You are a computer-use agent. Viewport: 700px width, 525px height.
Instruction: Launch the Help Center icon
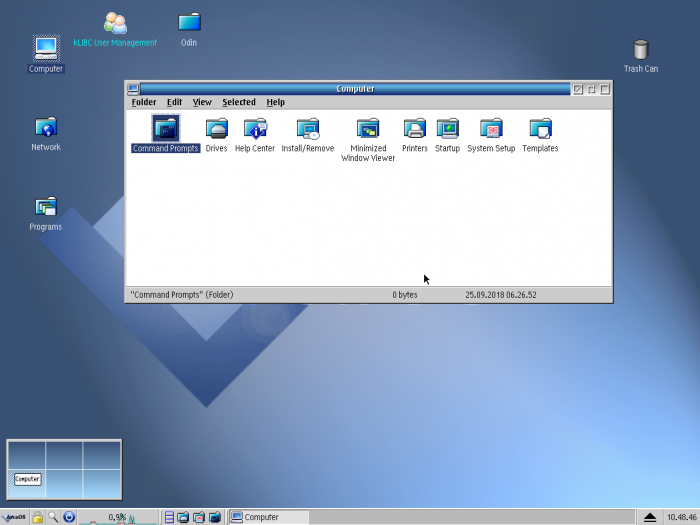click(x=255, y=128)
